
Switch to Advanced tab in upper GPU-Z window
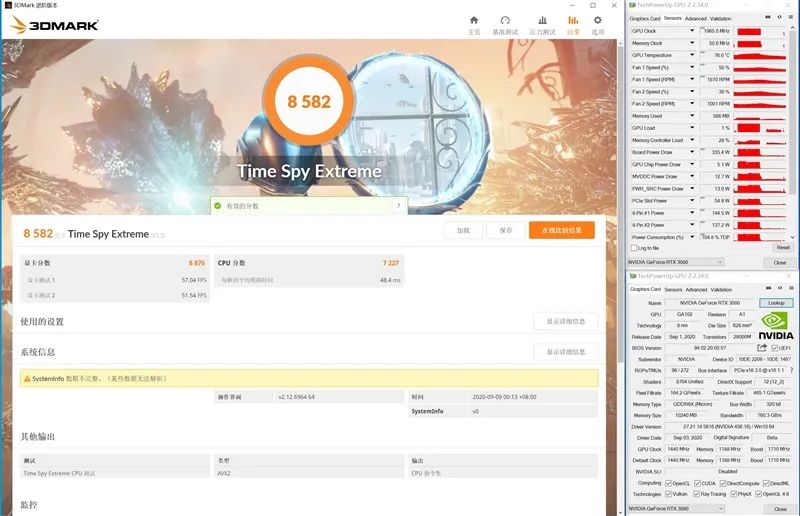(695, 18)
